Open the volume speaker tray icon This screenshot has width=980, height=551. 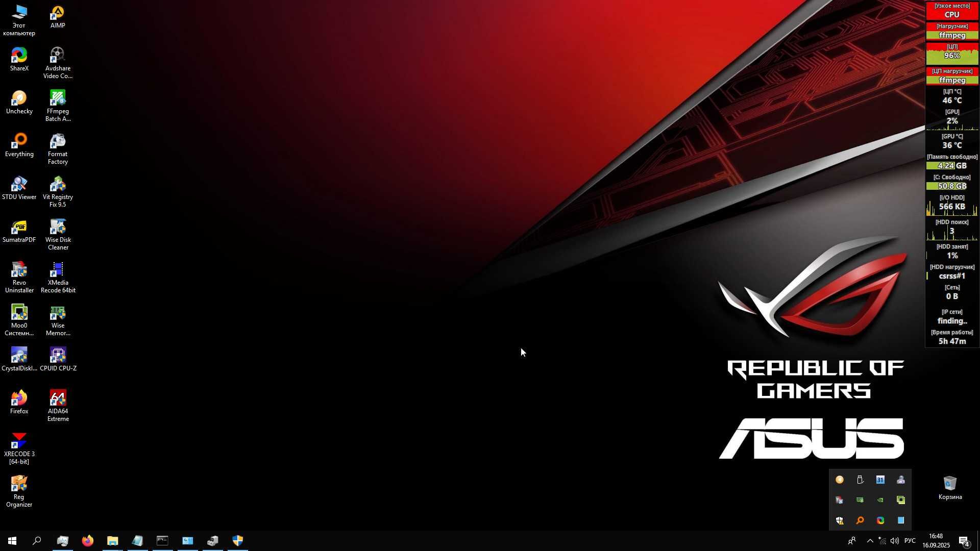click(895, 541)
